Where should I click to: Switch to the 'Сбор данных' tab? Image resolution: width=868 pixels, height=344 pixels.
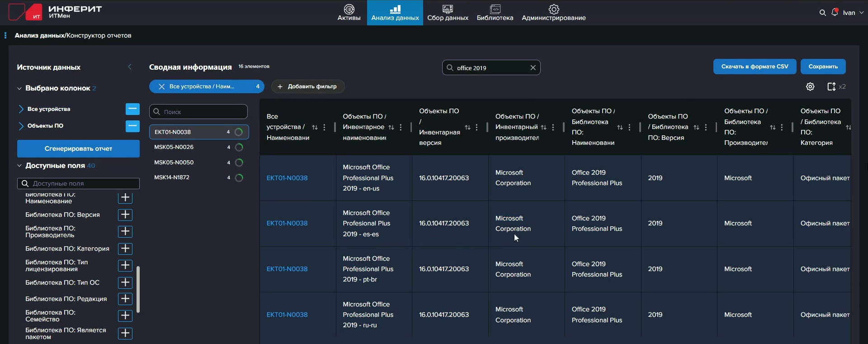[448, 13]
